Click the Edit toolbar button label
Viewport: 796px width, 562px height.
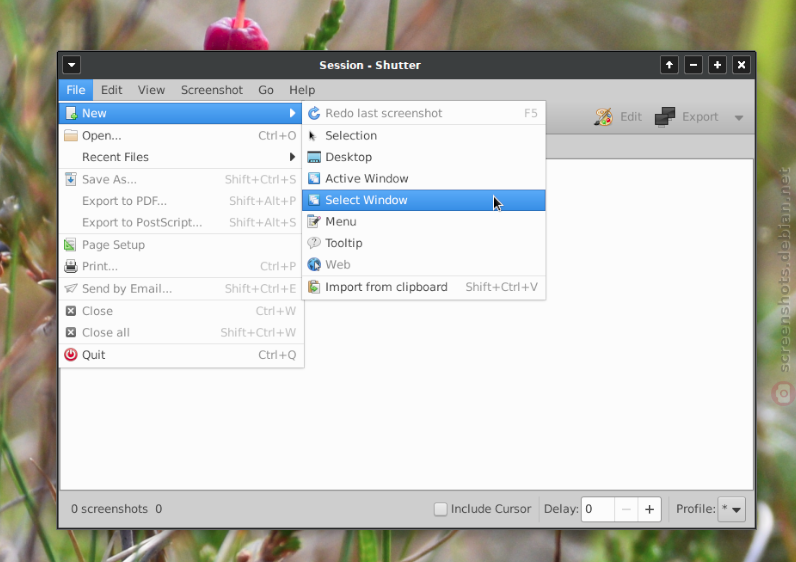tap(631, 117)
